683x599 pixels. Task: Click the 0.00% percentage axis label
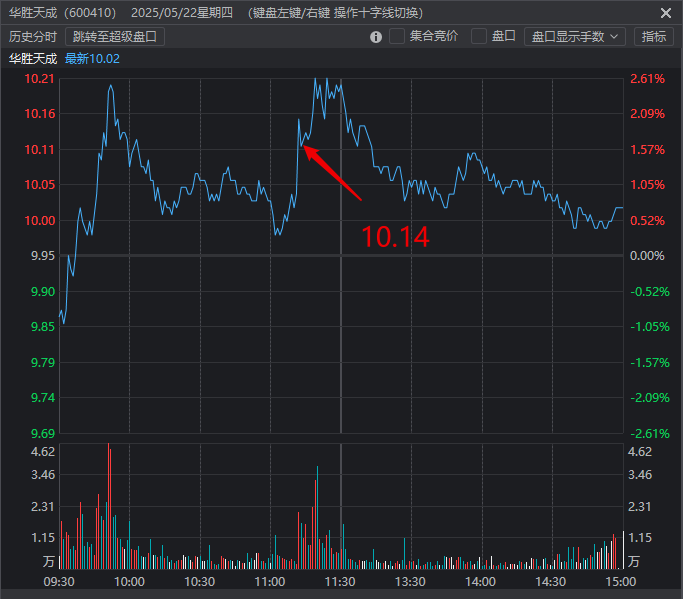point(647,256)
